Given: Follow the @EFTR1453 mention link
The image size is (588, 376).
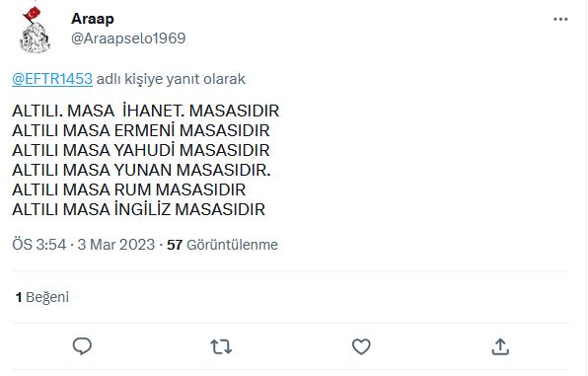Looking at the screenshot, I should [x=52, y=79].
